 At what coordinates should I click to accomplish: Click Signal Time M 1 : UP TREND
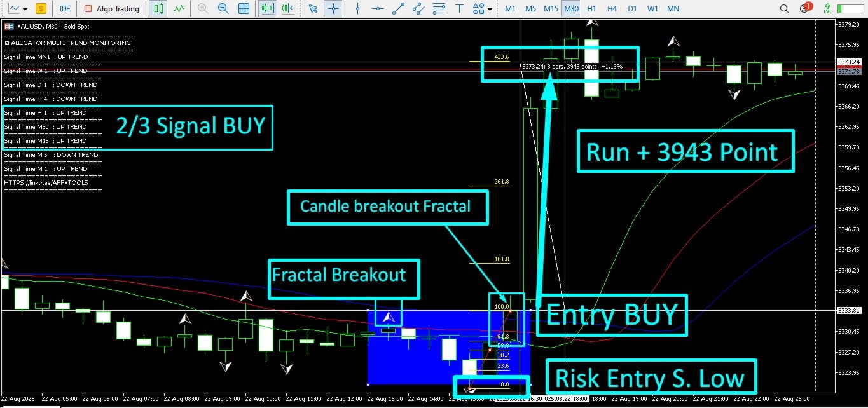46,169
